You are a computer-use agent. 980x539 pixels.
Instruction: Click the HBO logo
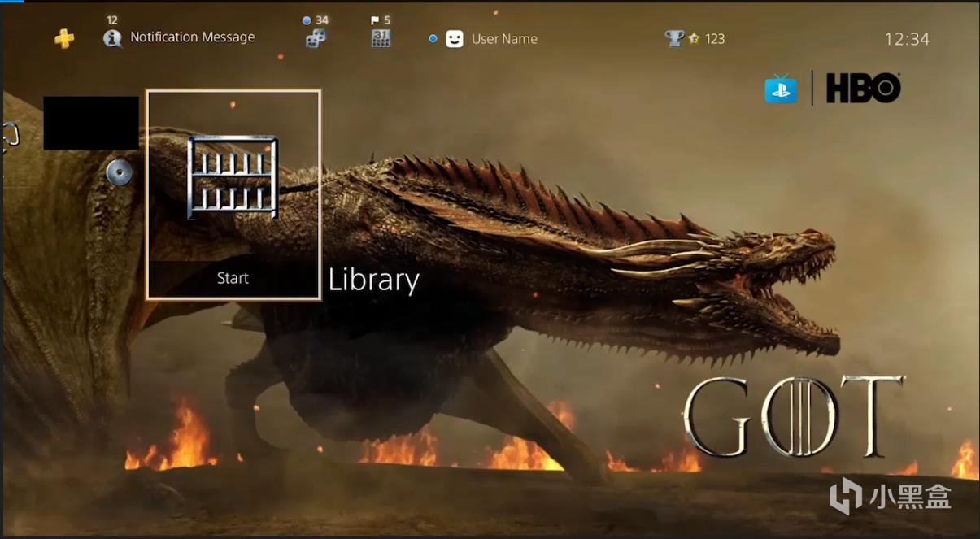863,88
